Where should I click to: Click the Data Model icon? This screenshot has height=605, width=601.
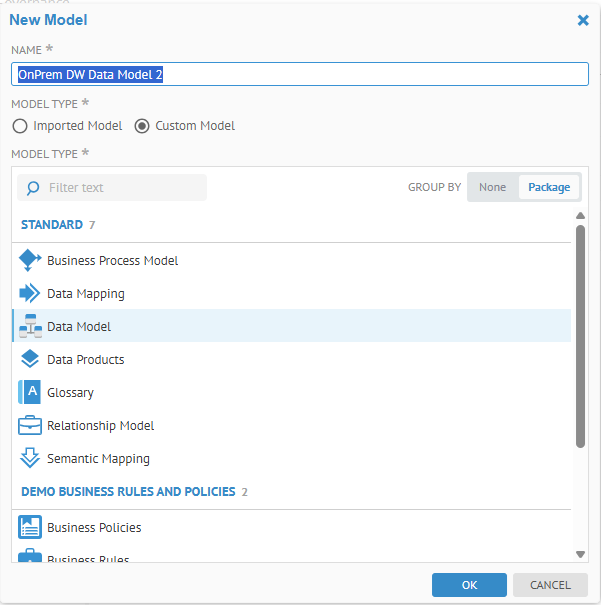[30, 327]
